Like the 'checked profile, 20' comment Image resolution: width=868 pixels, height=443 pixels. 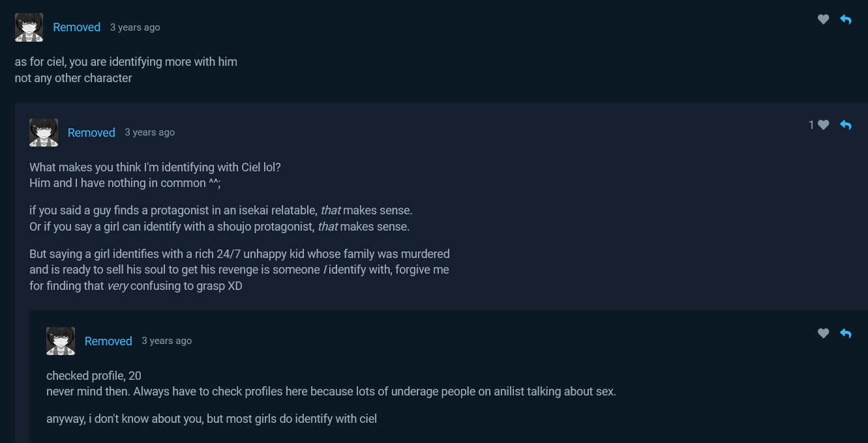(x=823, y=334)
